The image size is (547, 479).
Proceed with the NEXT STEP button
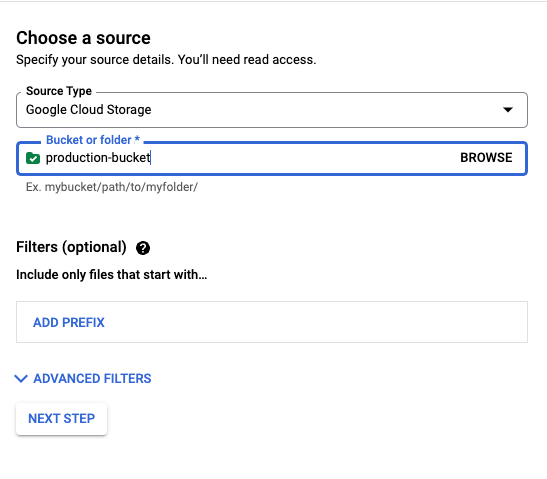(x=61, y=419)
